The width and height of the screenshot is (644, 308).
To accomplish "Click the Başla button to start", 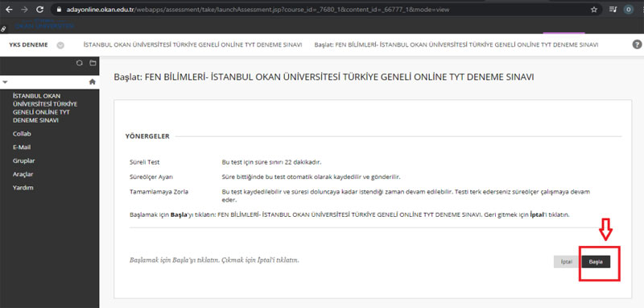I will coord(596,262).
